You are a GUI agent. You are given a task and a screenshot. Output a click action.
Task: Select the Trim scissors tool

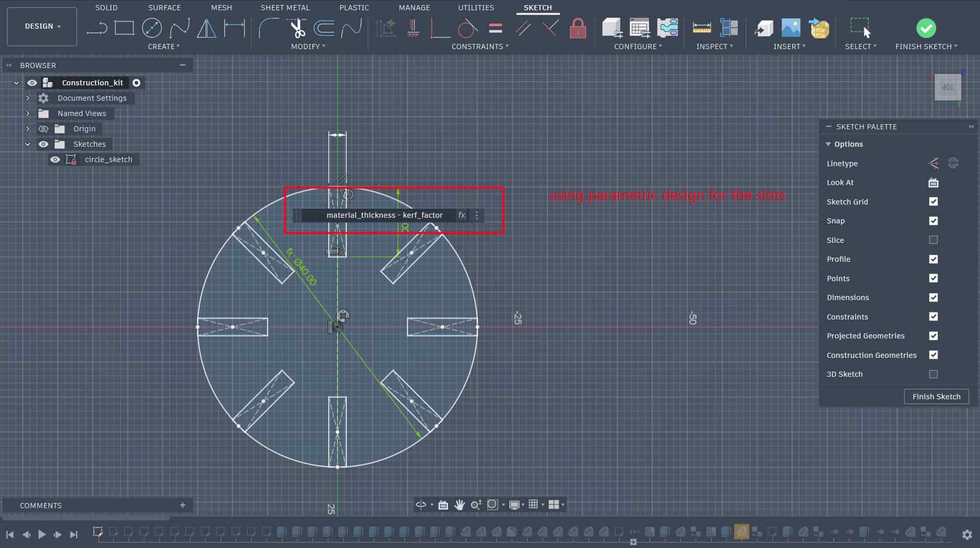point(297,28)
